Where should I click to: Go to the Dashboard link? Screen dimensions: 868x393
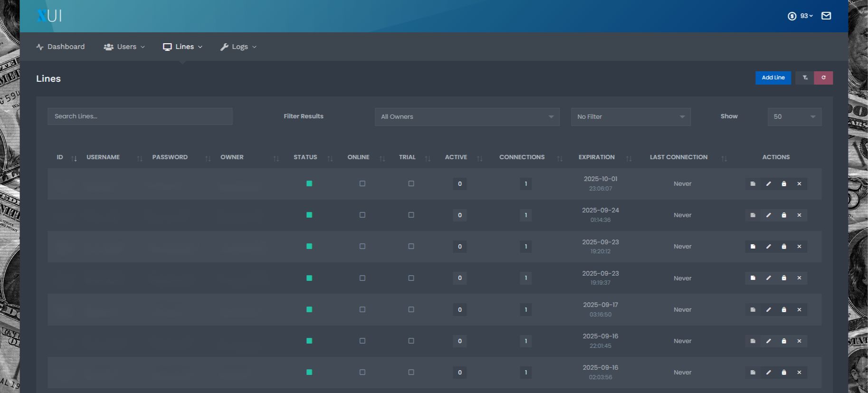(61, 47)
